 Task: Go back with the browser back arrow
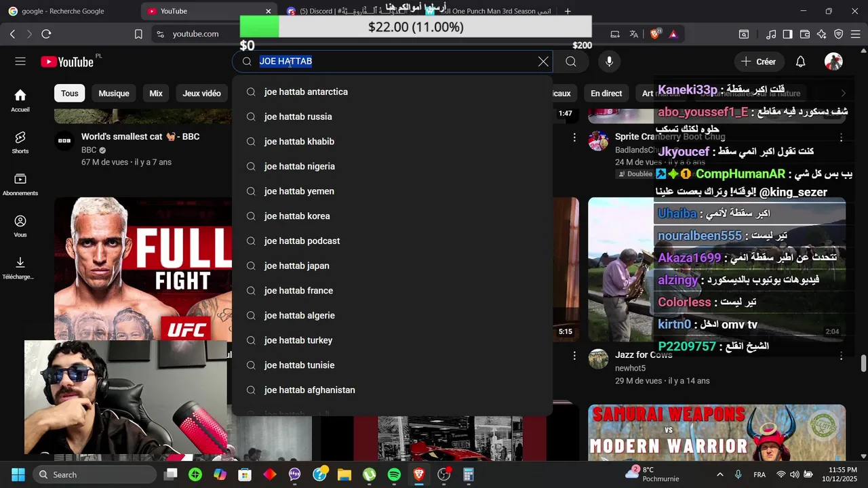(12, 34)
